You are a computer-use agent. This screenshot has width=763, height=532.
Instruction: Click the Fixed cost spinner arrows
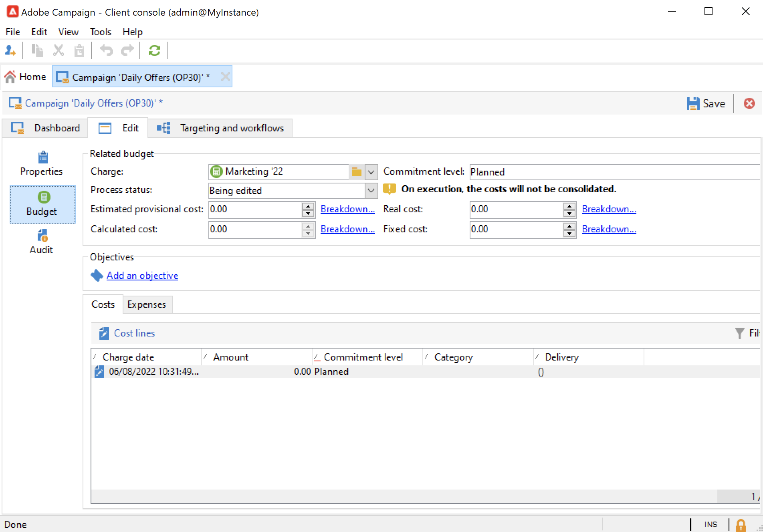[569, 229]
